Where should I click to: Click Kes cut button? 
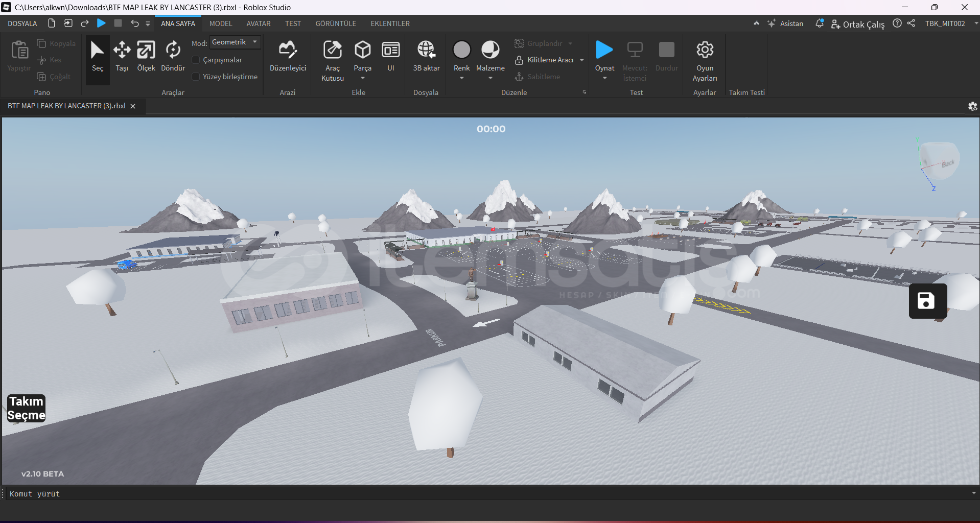click(50, 60)
